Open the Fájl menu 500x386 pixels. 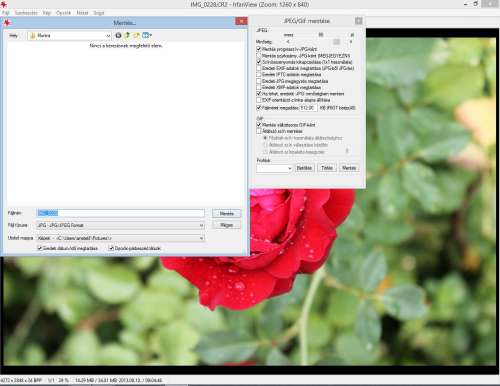[x=5, y=13]
